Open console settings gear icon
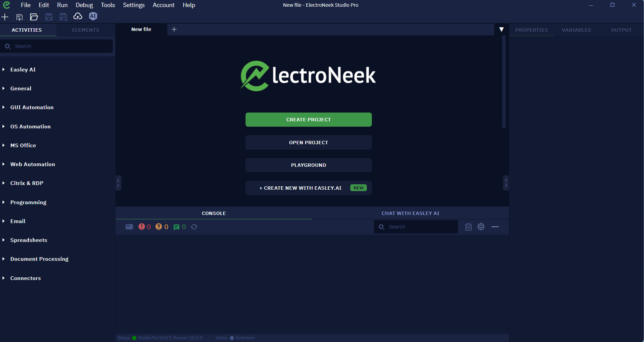The image size is (644, 342). tap(481, 227)
